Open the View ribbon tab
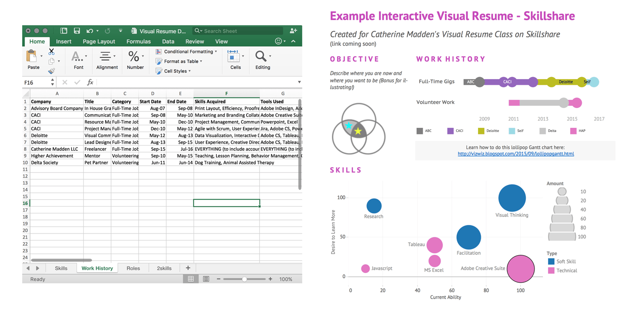Viewport: 644px width, 315px height. point(221,41)
